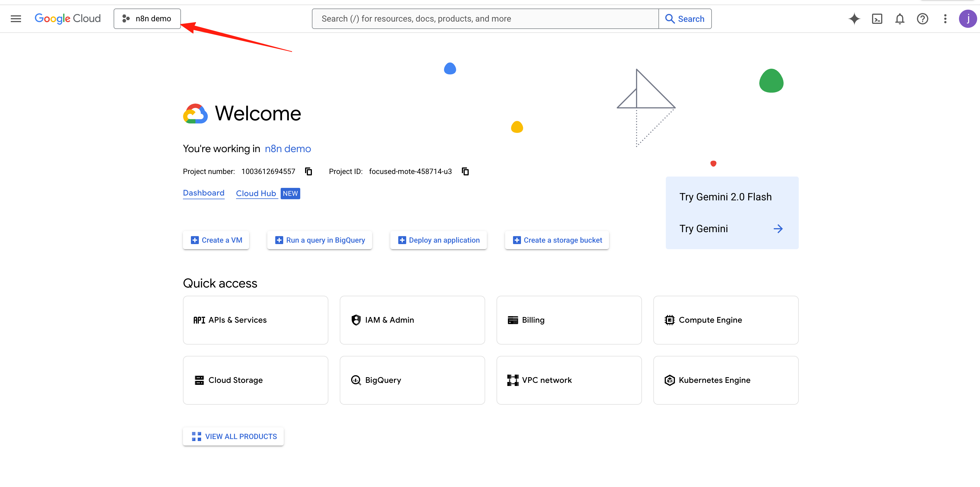This screenshot has width=980, height=487.
Task: Open Billing quick access card
Action: [569, 320]
